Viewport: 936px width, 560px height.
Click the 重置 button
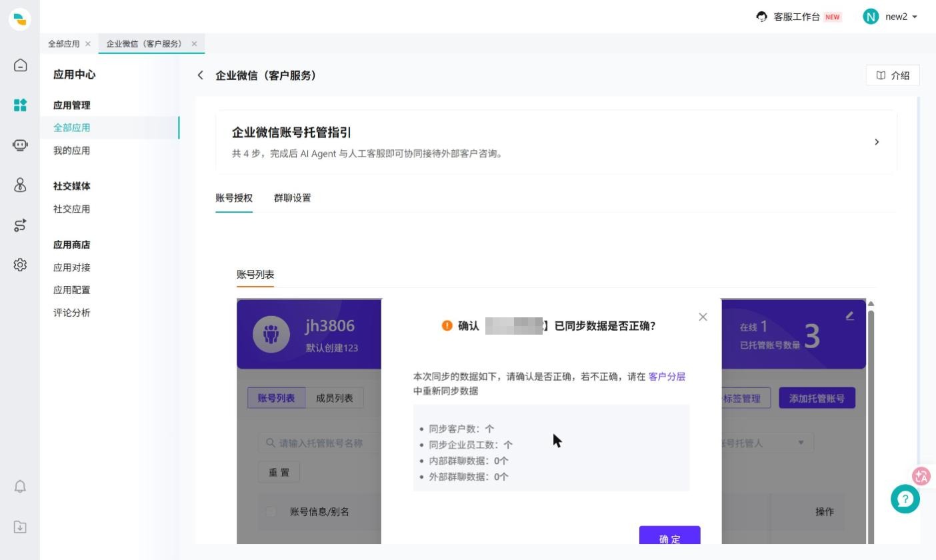279,473
